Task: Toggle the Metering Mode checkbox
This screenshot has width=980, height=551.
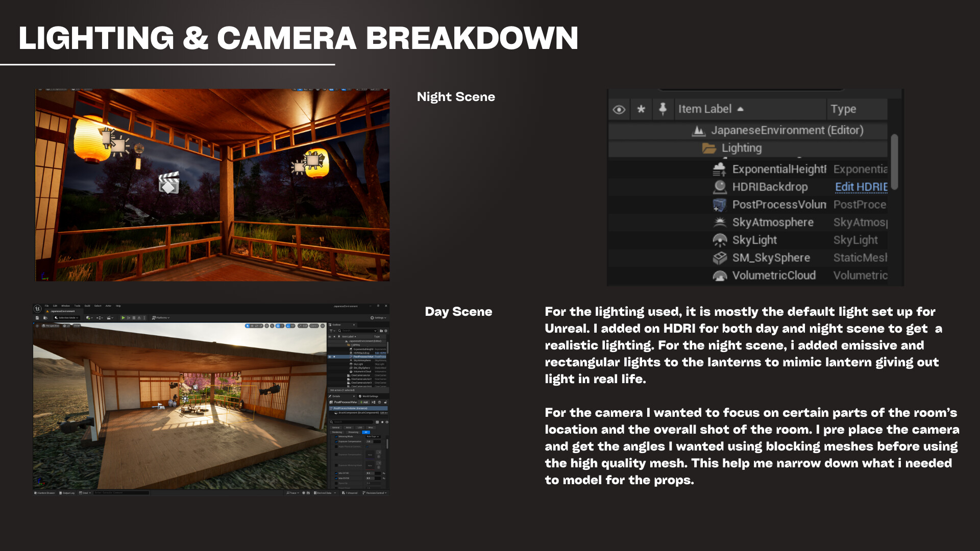Action: pos(336,437)
